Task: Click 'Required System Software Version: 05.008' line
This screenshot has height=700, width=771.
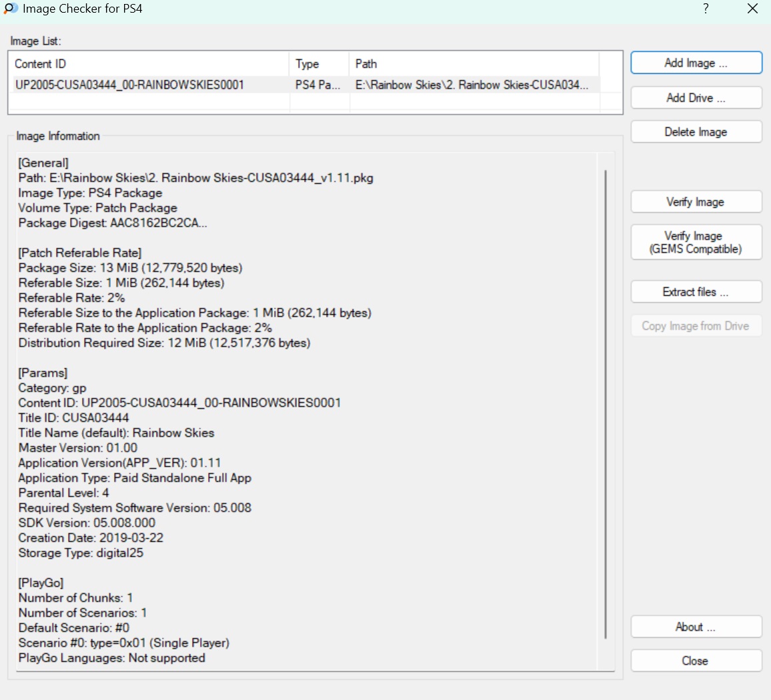Action: click(135, 508)
